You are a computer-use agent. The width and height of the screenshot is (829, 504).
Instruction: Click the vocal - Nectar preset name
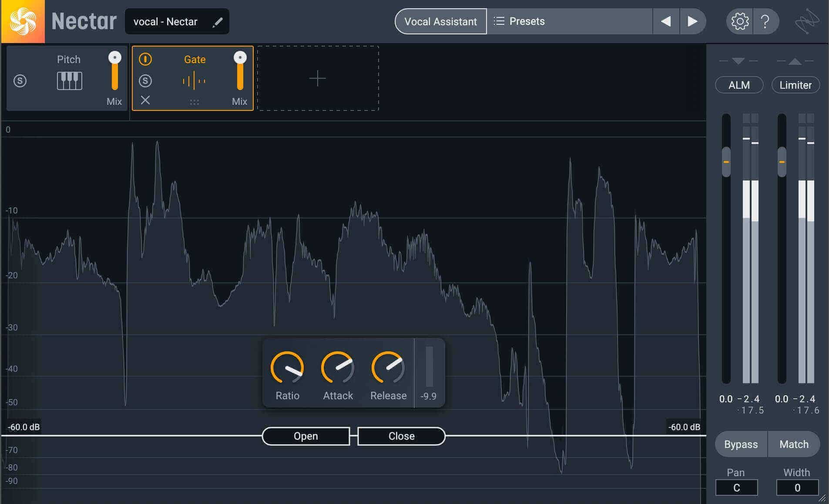tap(165, 22)
